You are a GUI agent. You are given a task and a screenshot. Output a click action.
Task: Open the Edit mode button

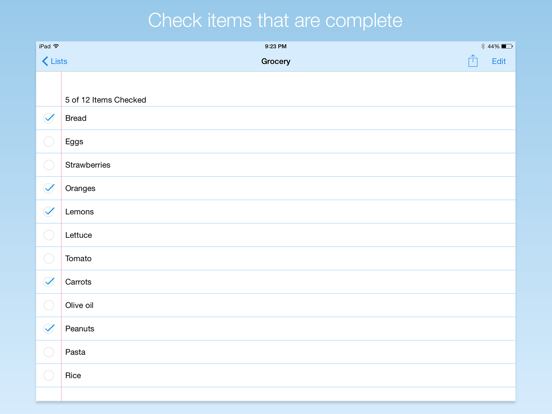click(x=498, y=61)
